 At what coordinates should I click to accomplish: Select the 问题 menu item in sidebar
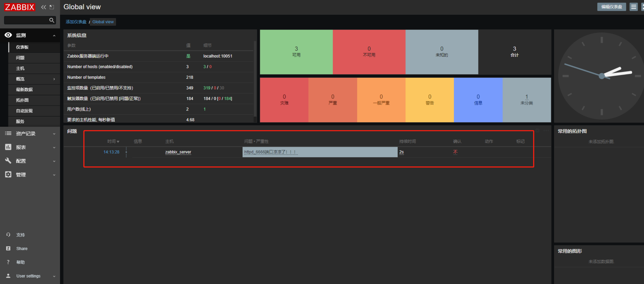coord(20,58)
